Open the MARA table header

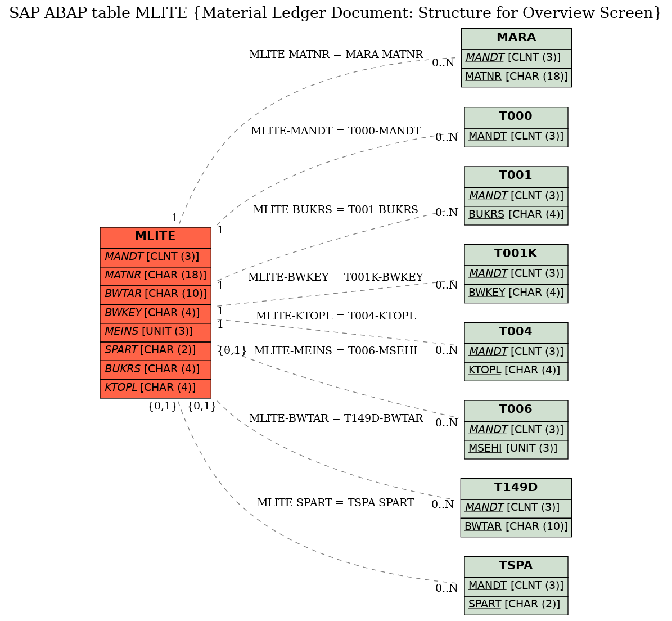[x=516, y=39]
